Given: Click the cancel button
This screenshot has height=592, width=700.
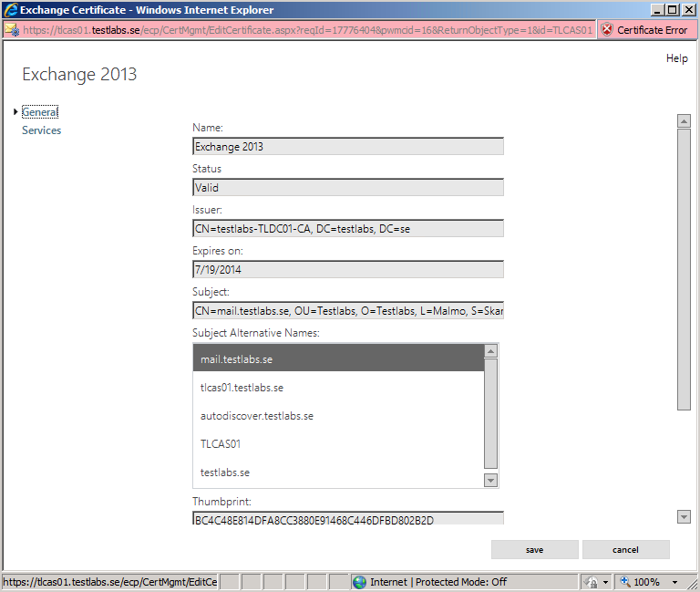Looking at the screenshot, I should (626, 549).
